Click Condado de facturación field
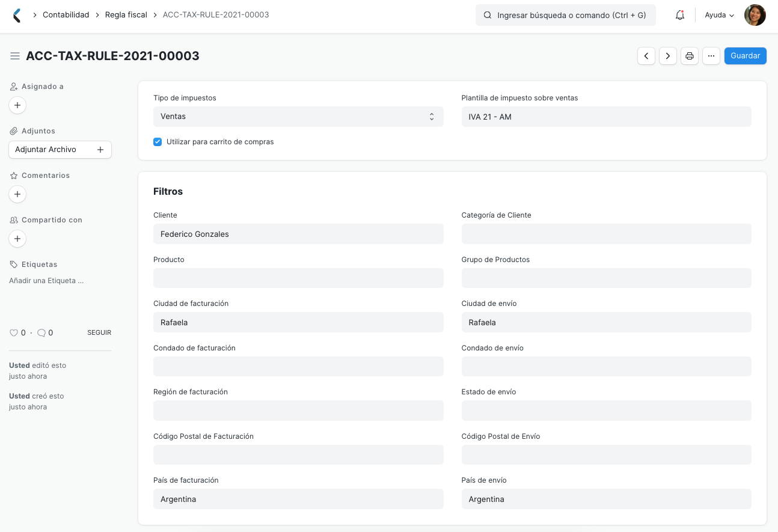 [x=298, y=367]
